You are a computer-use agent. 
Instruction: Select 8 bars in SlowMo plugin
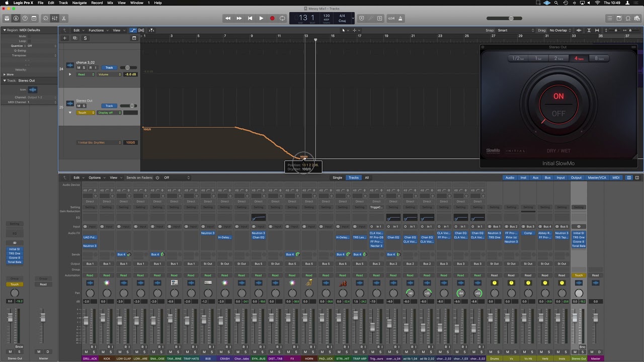599,58
